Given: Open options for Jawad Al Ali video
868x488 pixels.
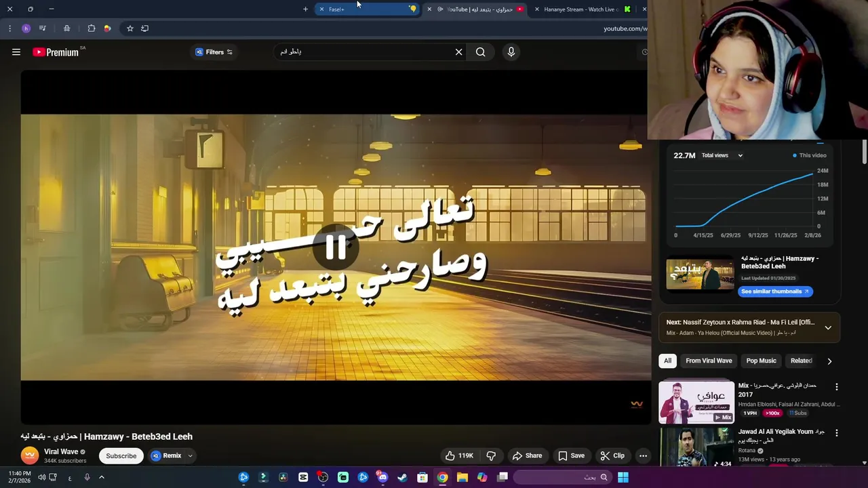Looking at the screenshot, I should pyautogui.click(x=836, y=433).
